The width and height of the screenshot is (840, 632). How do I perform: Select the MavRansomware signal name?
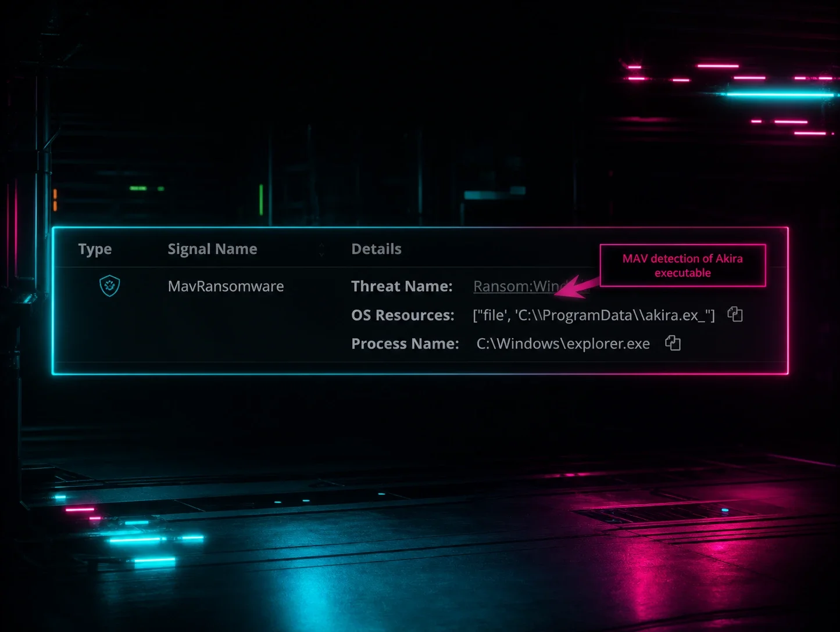click(226, 286)
